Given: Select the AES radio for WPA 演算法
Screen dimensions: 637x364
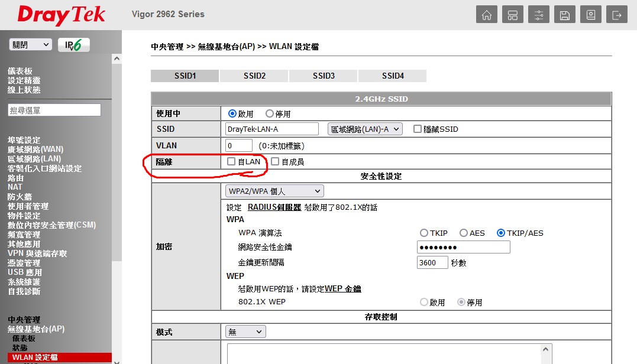Looking at the screenshot, I should (x=464, y=233).
